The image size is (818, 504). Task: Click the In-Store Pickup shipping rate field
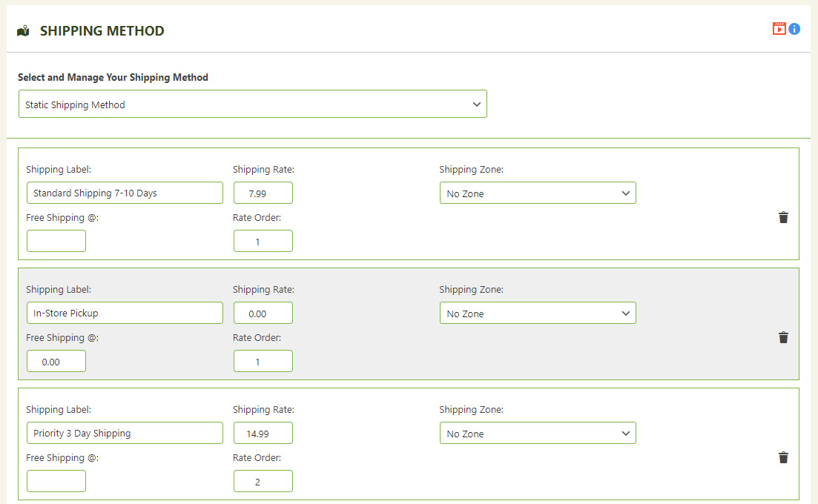click(263, 314)
